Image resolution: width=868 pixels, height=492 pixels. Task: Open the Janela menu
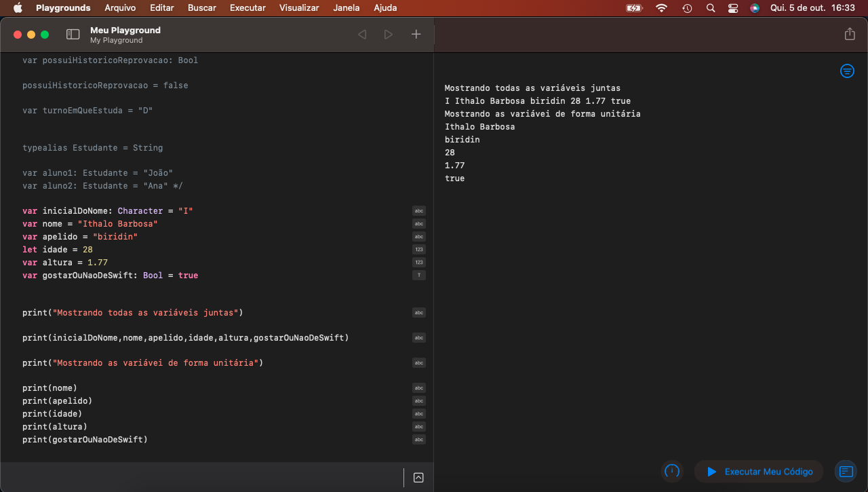pyautogui.click(x=347, y=8)
